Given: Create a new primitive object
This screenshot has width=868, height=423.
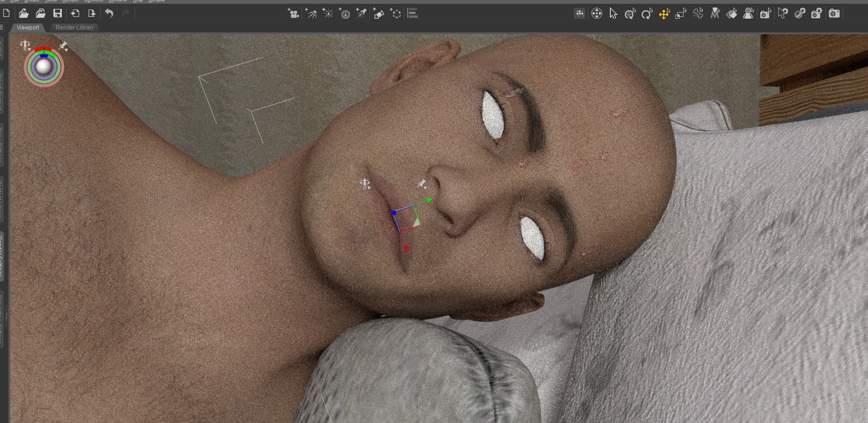Looking at the screenshot, I should tap(378, 14).
